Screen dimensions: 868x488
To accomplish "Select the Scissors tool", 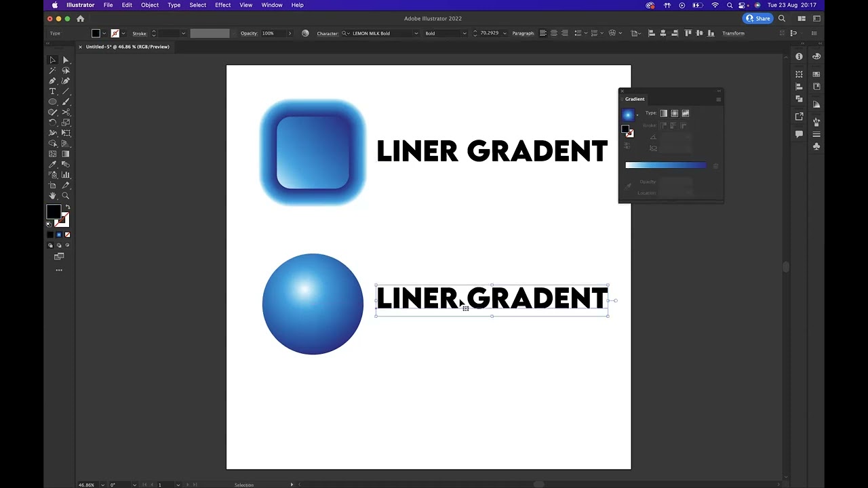I will (66, 112).
